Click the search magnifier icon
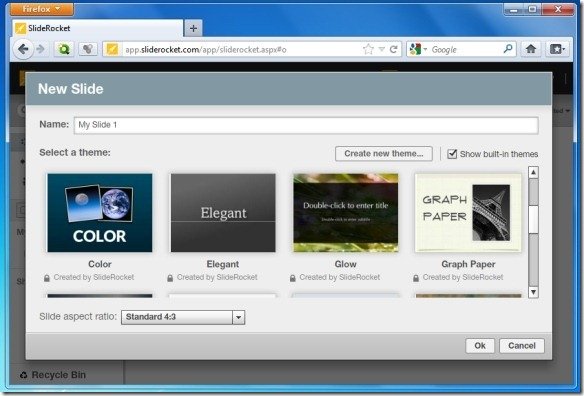 click(508, 48)
